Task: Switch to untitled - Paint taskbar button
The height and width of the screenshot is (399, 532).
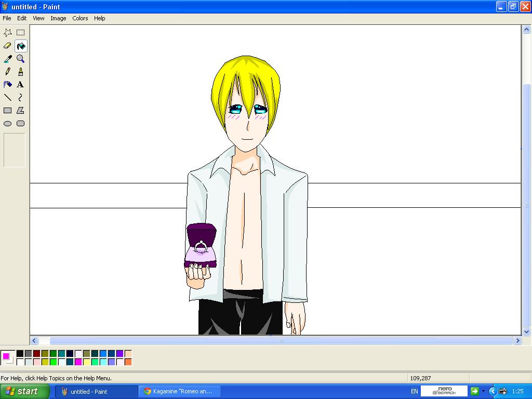Action: click(96, 392)
